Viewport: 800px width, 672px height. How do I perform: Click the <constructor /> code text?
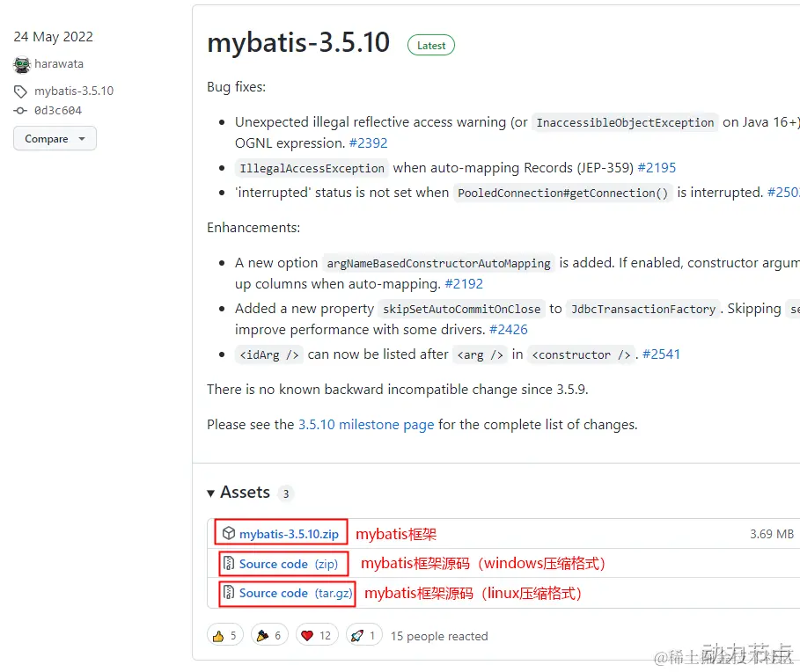581,354
